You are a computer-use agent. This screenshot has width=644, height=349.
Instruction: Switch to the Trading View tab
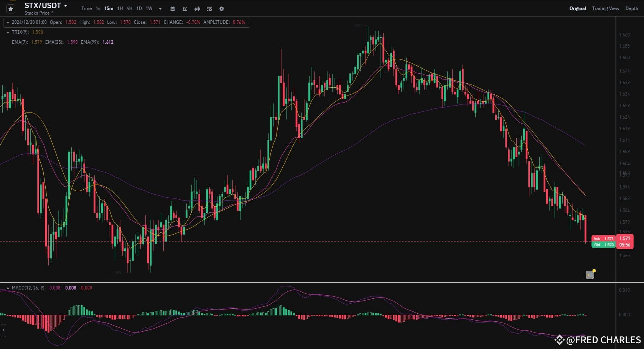[606, 8]
